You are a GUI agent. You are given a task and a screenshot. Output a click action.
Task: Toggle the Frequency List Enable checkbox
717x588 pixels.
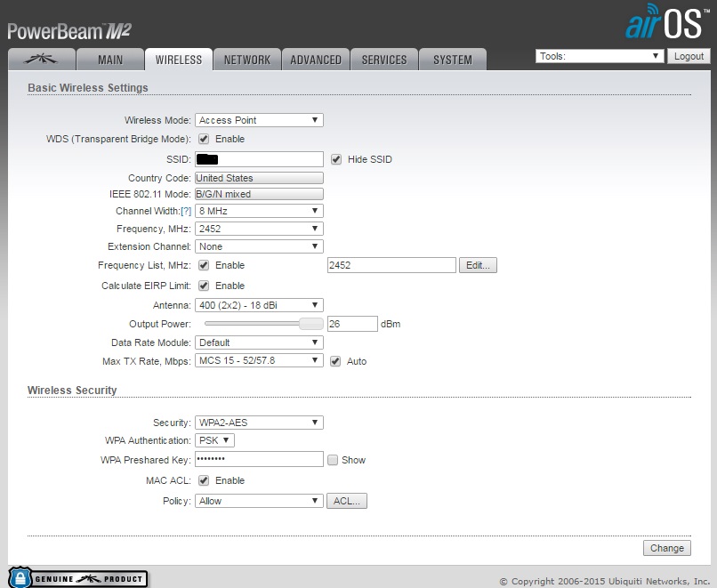click(x=204, y=265)
